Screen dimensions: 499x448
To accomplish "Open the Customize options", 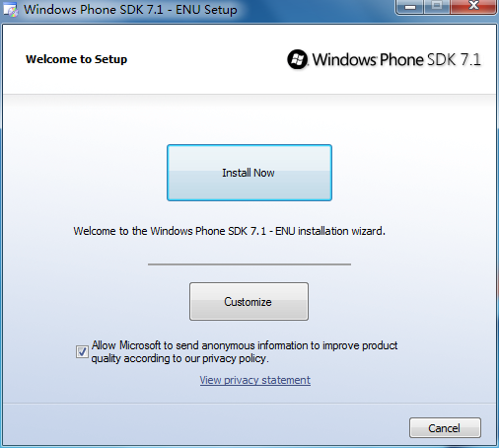I will (x=249, y=301).
